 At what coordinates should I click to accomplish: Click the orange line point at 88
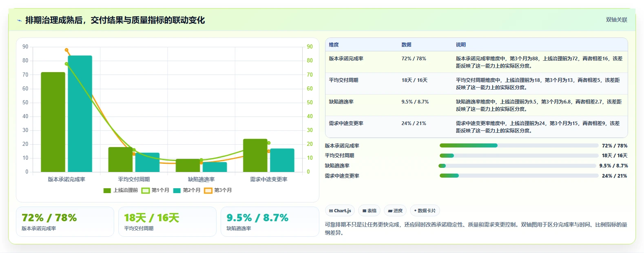(66, 50)
